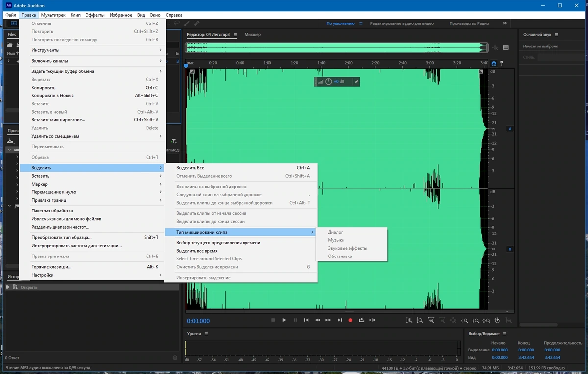Open Пакетная обработка

click(x=93, y=210)
